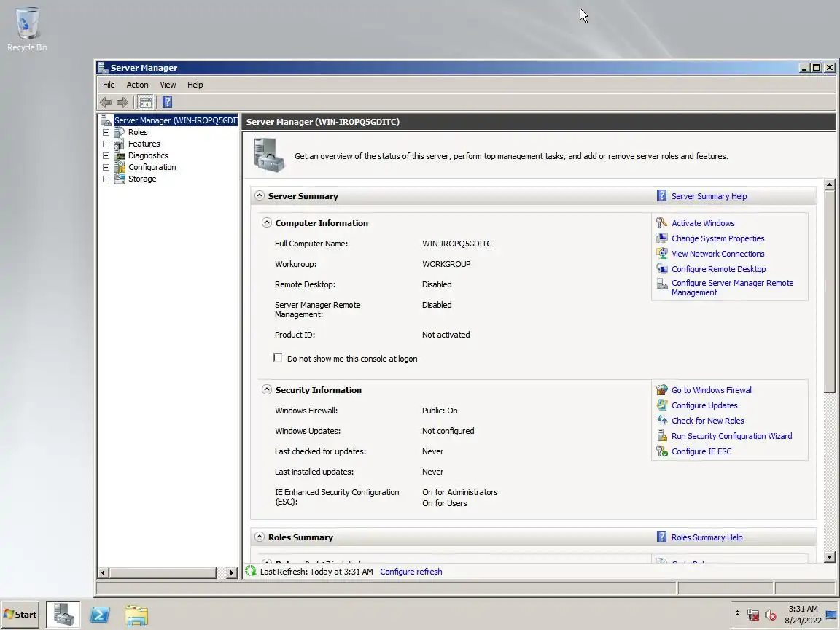Viewport: 840px width, 630px height.
Task: Click the Run Security Configuration Wizard link
Action: click(732, 436)
